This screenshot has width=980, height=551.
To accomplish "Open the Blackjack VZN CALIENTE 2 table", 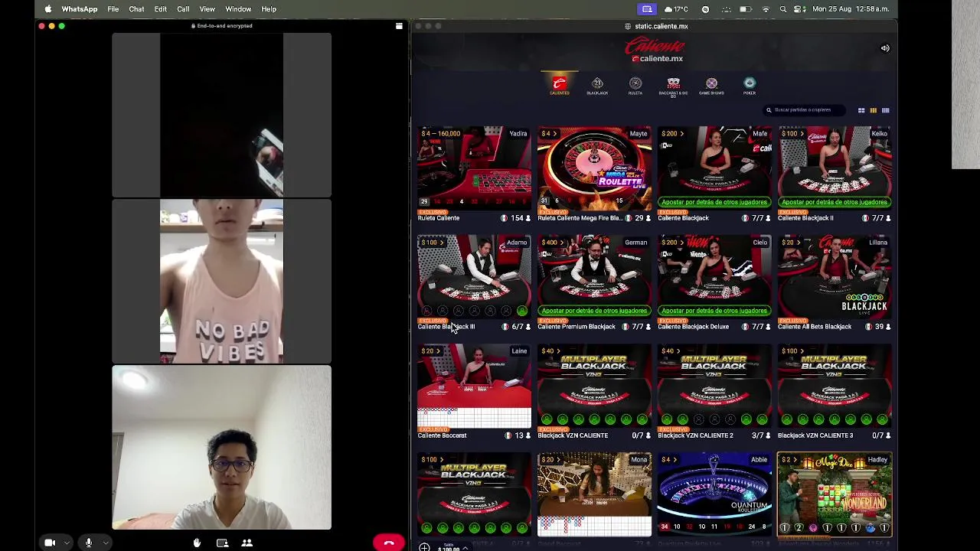I will click(x=714, y=386).
